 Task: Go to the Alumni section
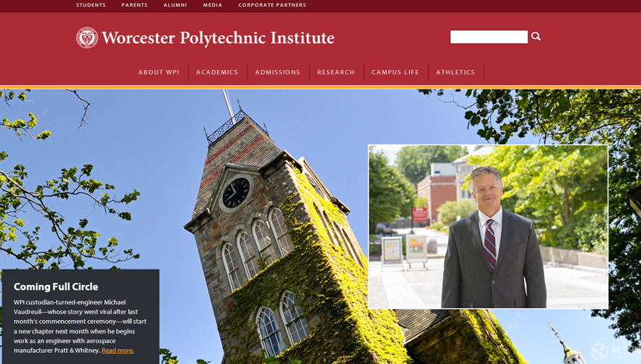coord(175,5)
